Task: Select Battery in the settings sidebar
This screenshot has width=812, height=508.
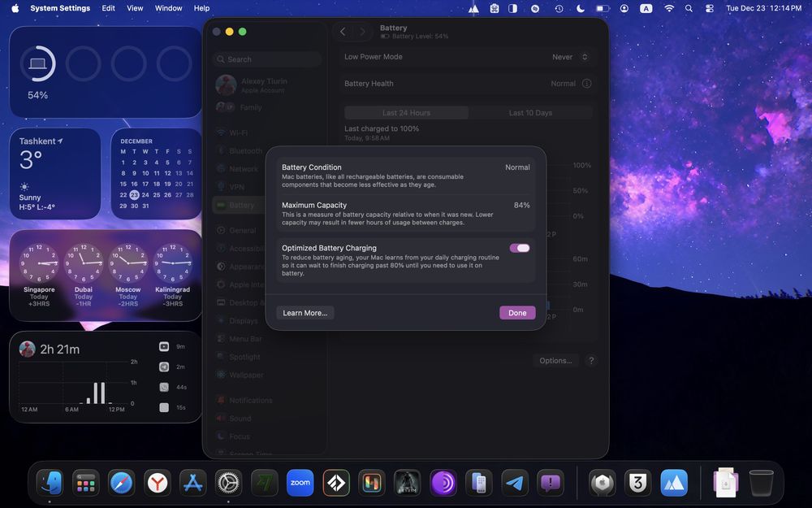Action: [x=268, y=206]
